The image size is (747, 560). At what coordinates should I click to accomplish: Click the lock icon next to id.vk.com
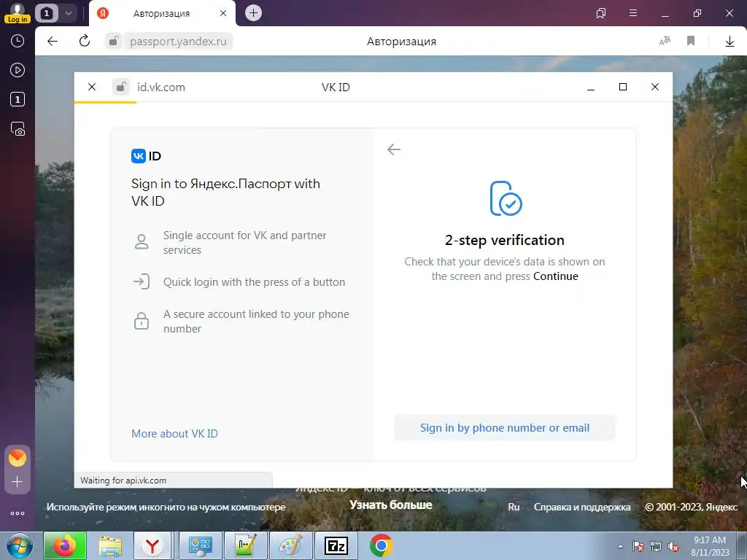(121, 87)
